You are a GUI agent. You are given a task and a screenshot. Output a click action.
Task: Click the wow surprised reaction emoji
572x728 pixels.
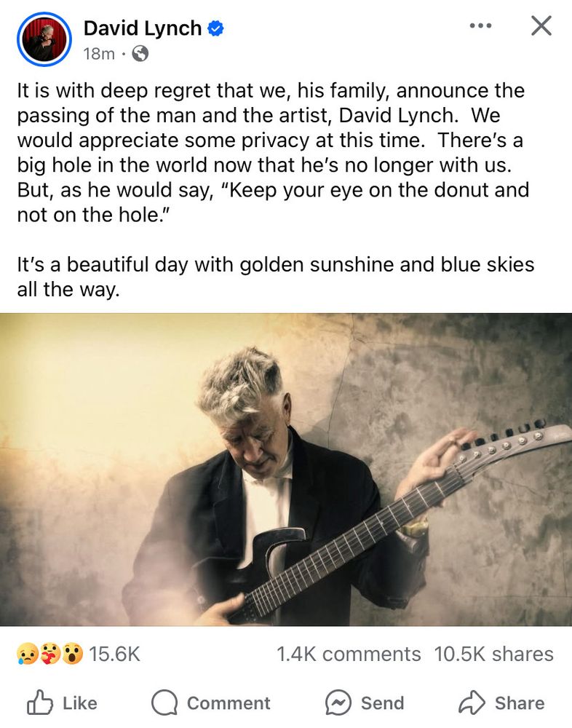[72, 654]
